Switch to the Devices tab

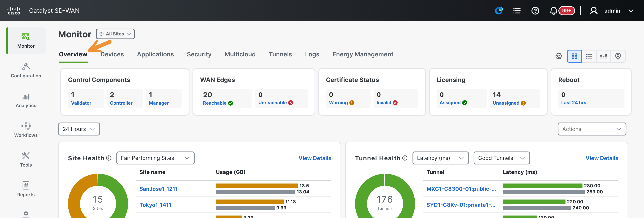[x=112, y=54]
